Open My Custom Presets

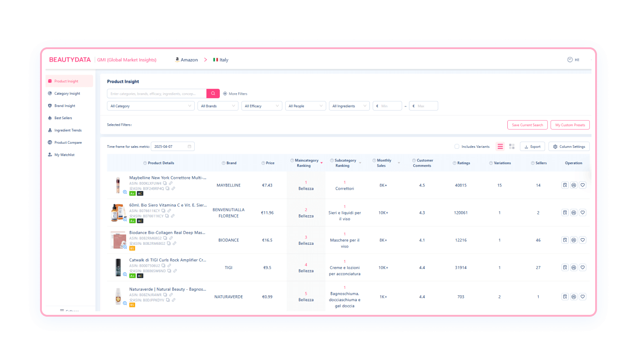(570, 125)
